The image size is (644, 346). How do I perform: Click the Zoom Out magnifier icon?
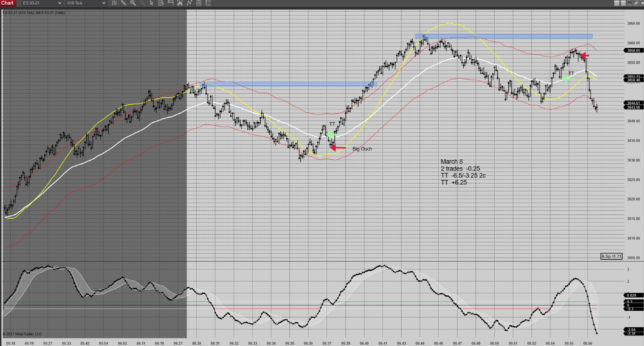click(144, 3)
